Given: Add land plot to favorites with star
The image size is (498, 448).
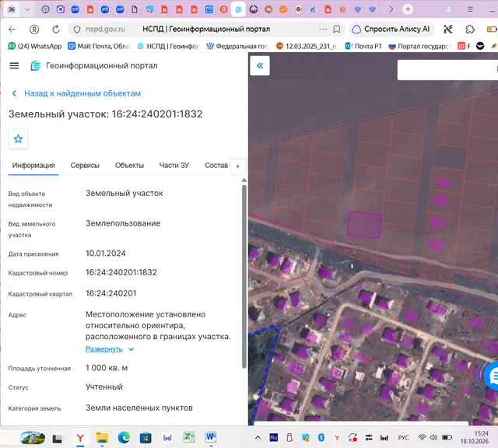Looking at the screenshot, I should coord(18,138).
